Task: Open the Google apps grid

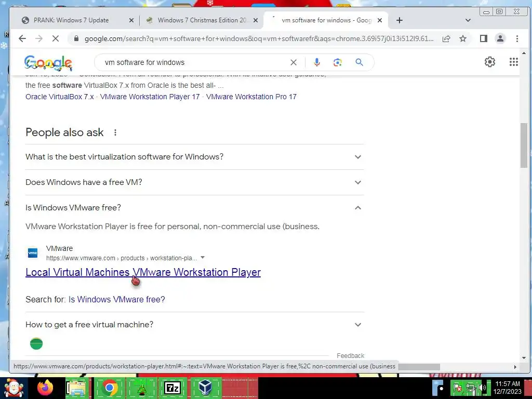Action: (514, 62)
